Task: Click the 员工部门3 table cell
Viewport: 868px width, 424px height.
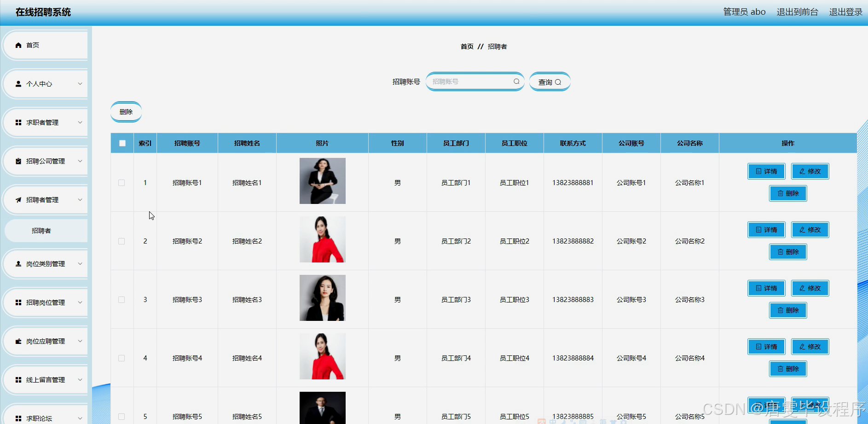Action: [456, 300]
